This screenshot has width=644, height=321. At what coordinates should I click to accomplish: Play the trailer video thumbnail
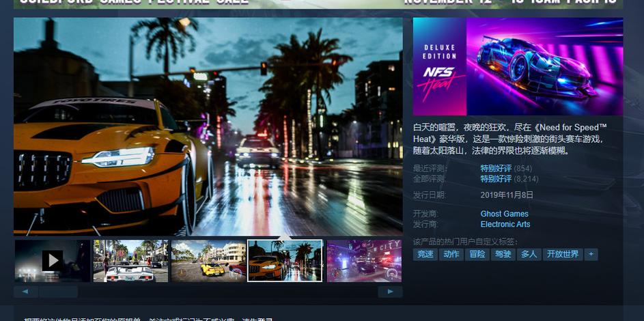52,261
